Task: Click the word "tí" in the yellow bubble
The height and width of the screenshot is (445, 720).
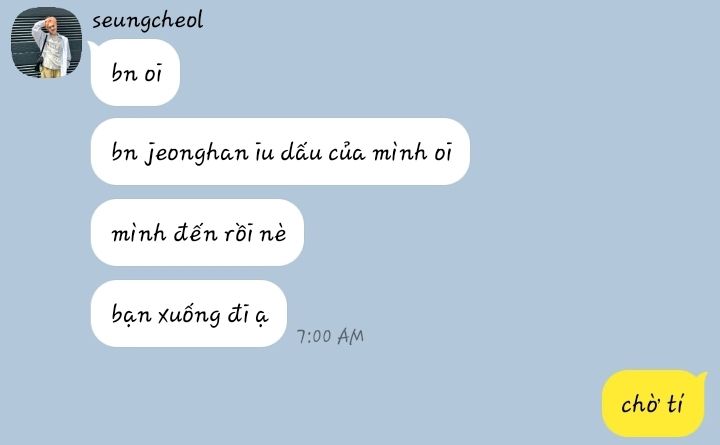Action: pyautogui.click(x=675, y=404)
